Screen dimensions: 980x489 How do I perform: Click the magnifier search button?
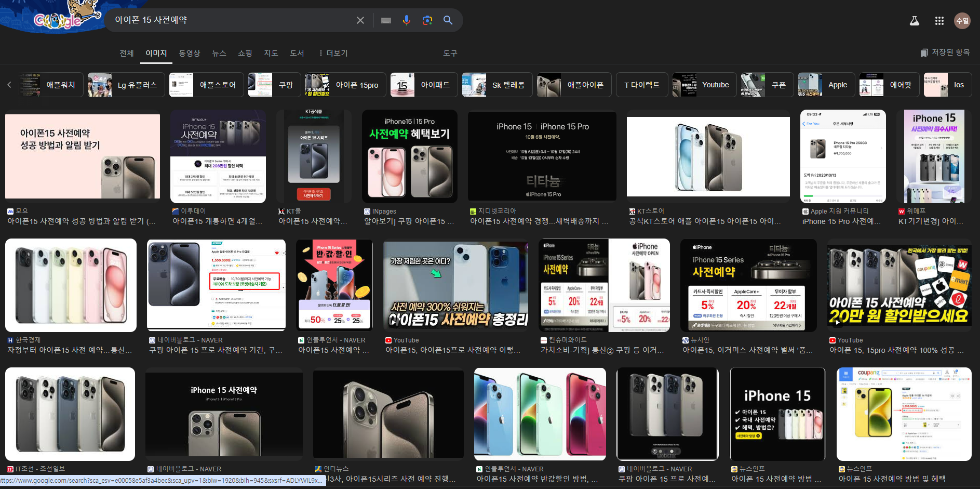(x=448, y=20)
